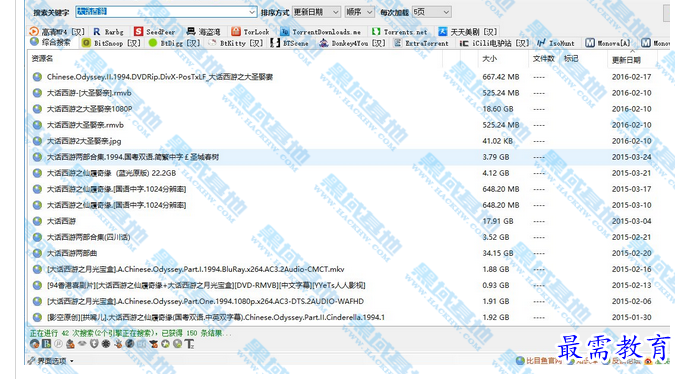Viewport: 679px width, 379px height.
Task: Switch to the Rarbg tab
Action: [109, 32]
